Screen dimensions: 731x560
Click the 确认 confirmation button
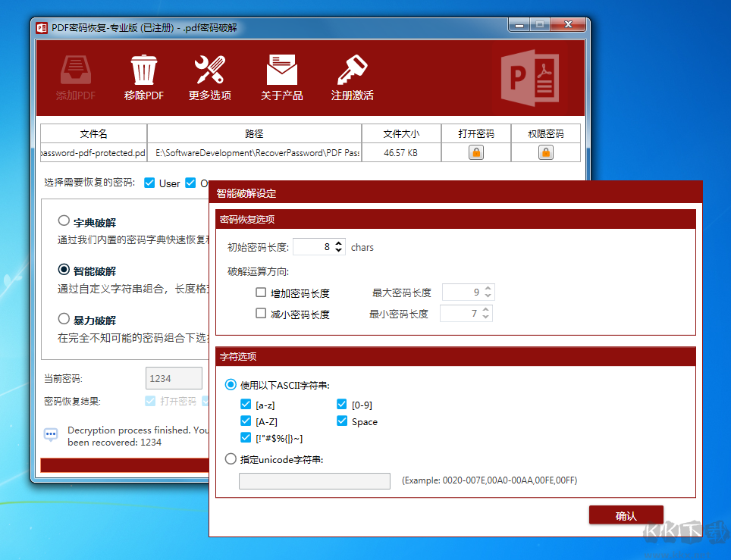click(626, 514)
